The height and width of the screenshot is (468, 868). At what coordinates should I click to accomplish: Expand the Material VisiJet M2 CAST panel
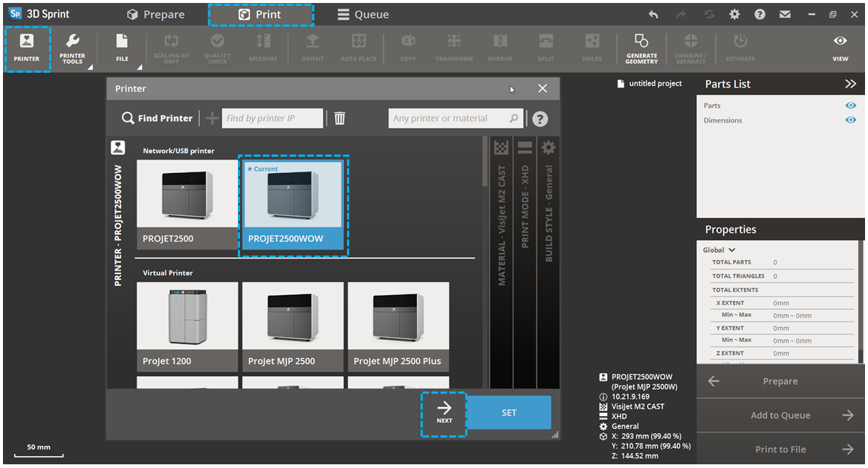click(x=502, y=223)
